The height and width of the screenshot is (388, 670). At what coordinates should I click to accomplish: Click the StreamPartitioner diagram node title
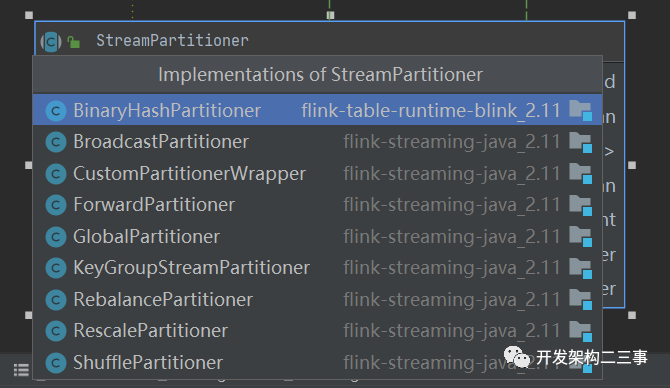(172, 41)
